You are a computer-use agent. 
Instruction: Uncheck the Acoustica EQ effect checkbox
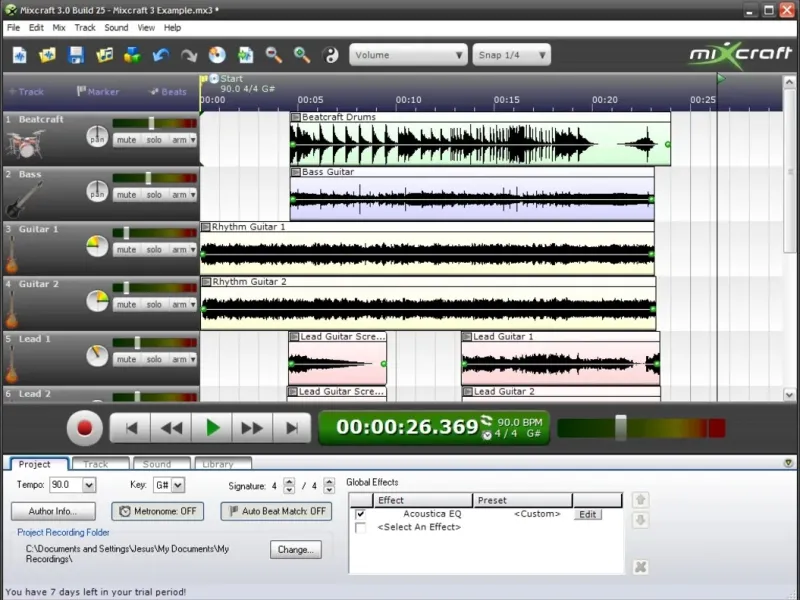coord(360,514)
